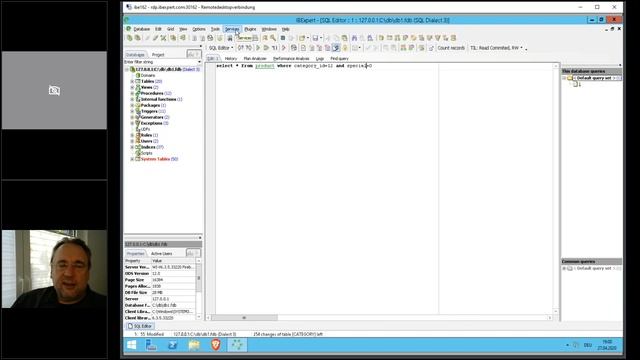Click the save disk icon in toolbar
Image resolution: width=640 pixels, height=360 pixels.
pos(315,38)
